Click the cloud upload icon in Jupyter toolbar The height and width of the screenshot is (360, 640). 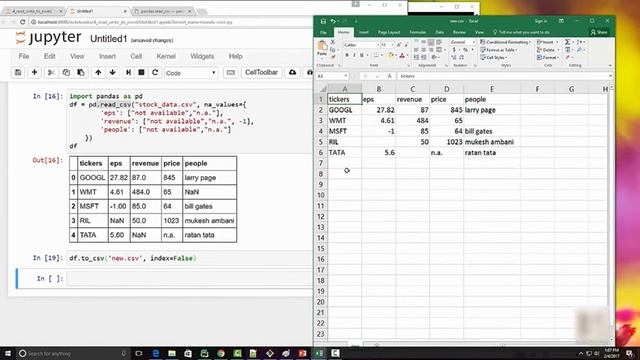pos(292,73)
